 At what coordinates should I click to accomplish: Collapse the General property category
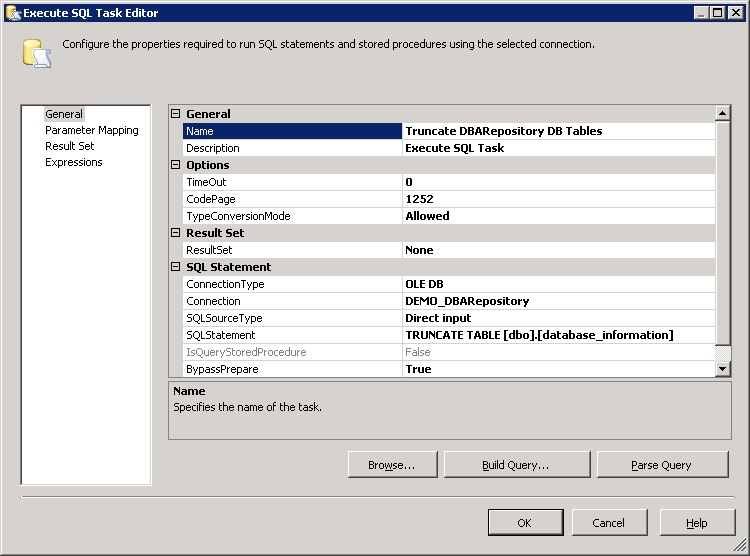click(176, 114)
